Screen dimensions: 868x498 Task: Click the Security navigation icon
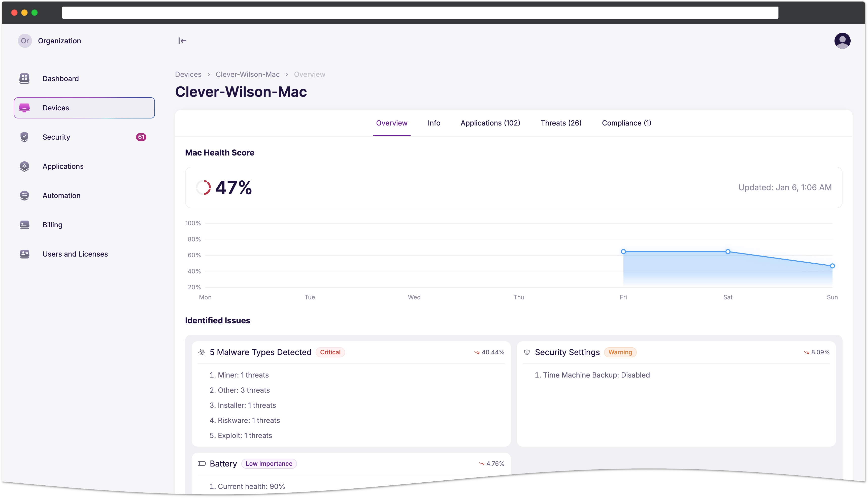point(24,137)
